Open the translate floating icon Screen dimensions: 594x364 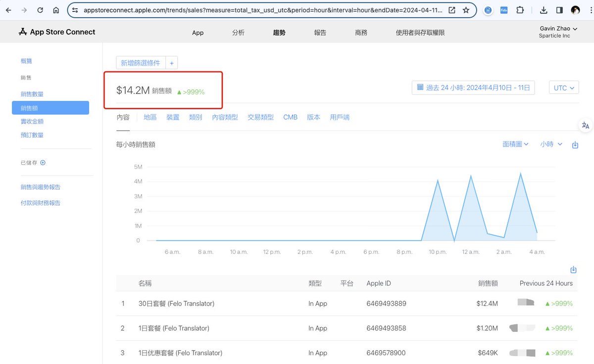pyautogui.click(x=586, y=125)
